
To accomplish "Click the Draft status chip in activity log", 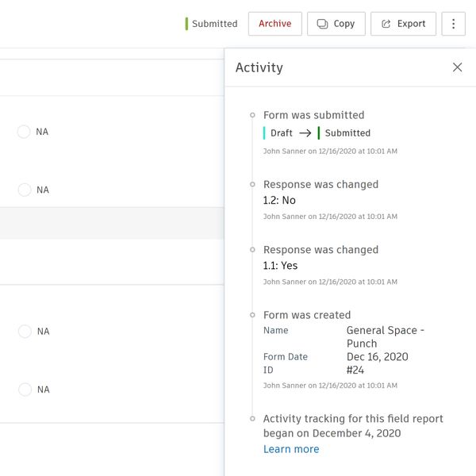I will 280,133.
